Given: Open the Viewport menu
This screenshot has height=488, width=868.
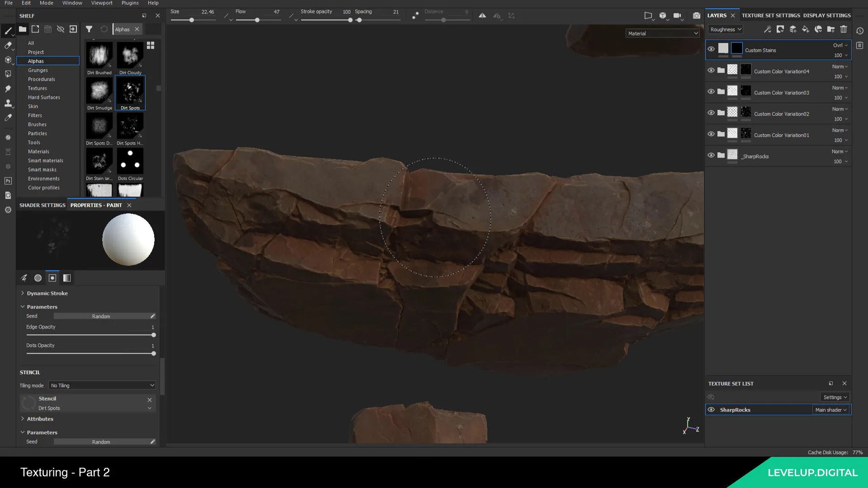Looking at the screenshot, I should [101, 3].
